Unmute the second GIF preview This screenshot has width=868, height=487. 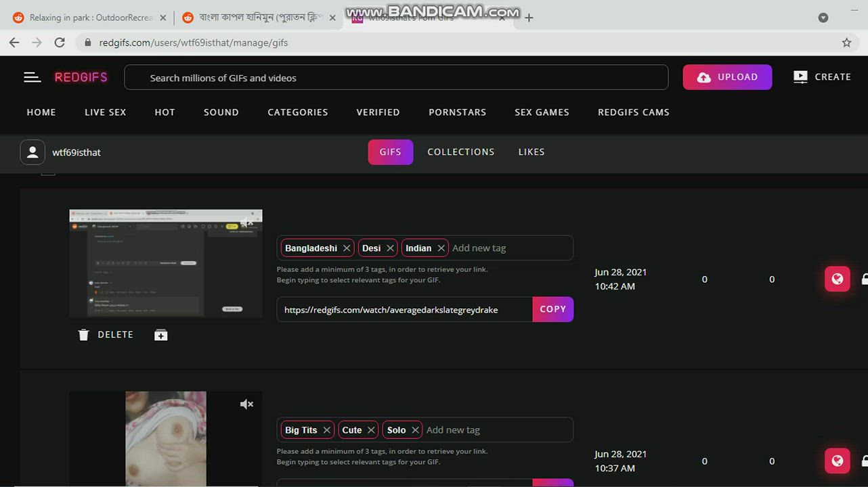(x=246, y=404)
